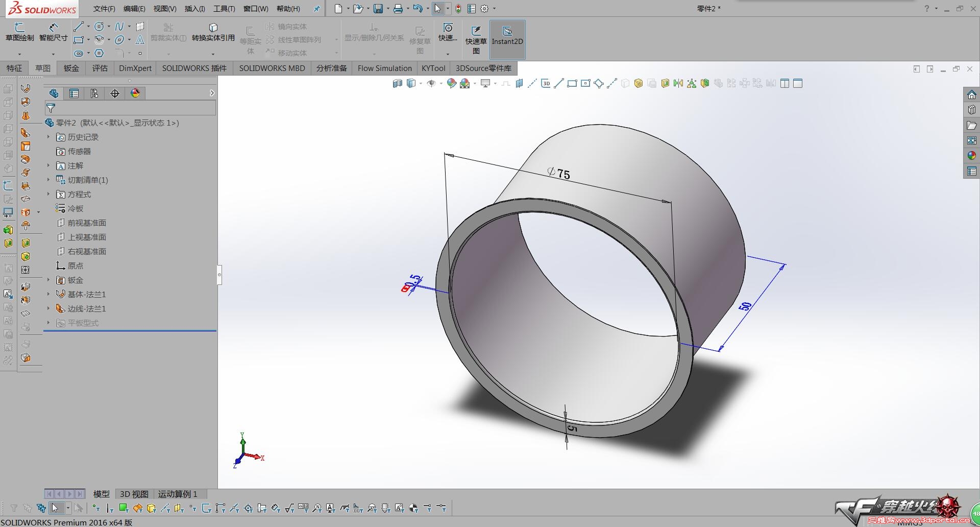This screenshot has height=527, width=980.
Task: Open the dropdown arrow under 智能尺寸
Action: (x=53, y=54)
